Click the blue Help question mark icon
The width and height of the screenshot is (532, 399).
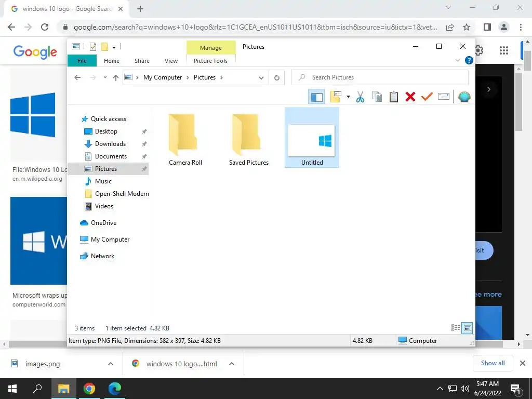pos(469,60)
